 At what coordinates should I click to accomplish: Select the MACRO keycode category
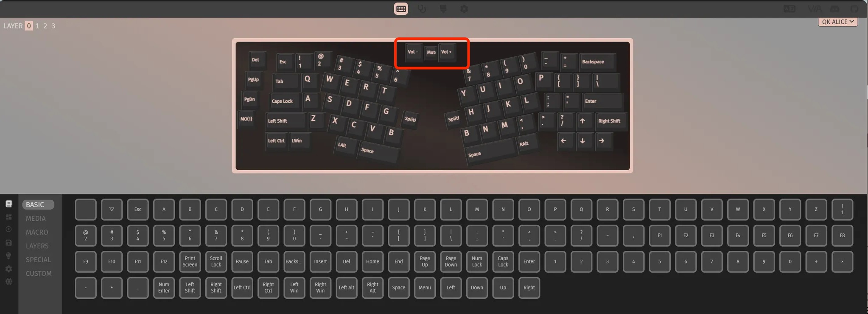(37, 232)
